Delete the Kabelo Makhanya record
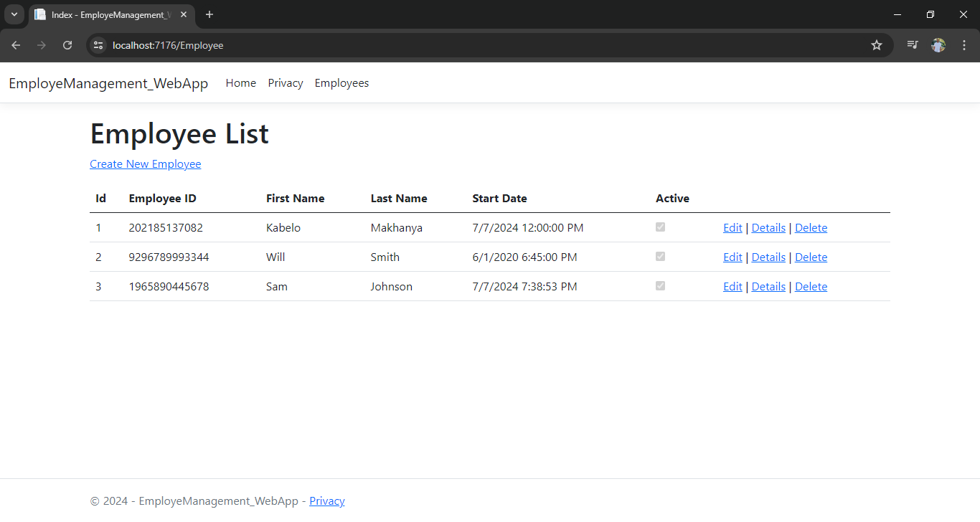The width and height of the screenshot is (980, 522). (x=811, y=227)
